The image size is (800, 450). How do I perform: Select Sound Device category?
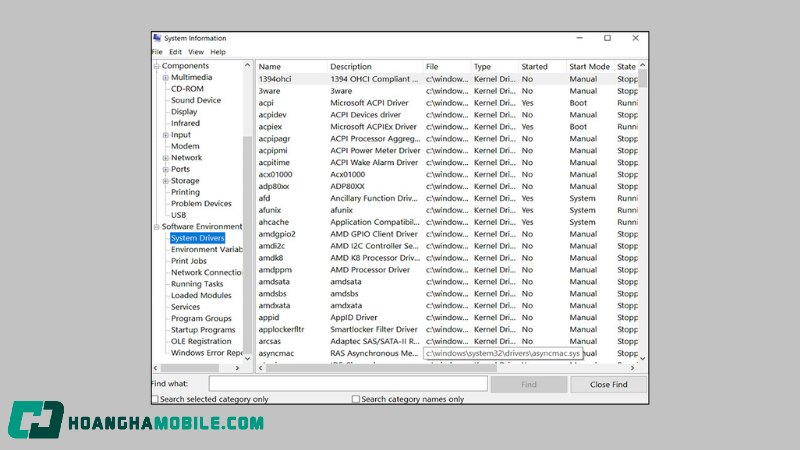click(x=196, y=100)
